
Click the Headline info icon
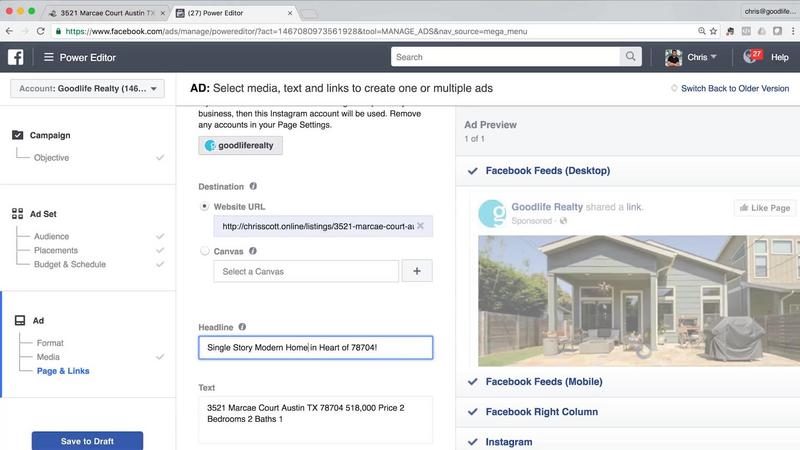click(x=242, y=327)
